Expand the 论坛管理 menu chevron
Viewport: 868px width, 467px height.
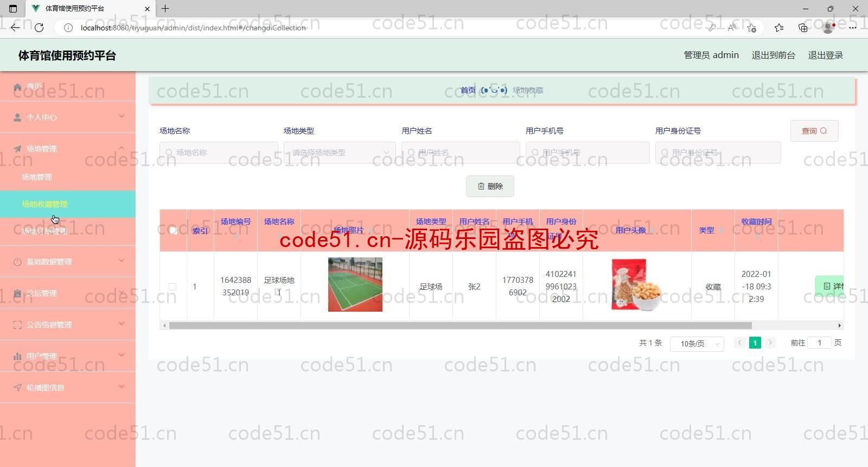click(122, 293)
